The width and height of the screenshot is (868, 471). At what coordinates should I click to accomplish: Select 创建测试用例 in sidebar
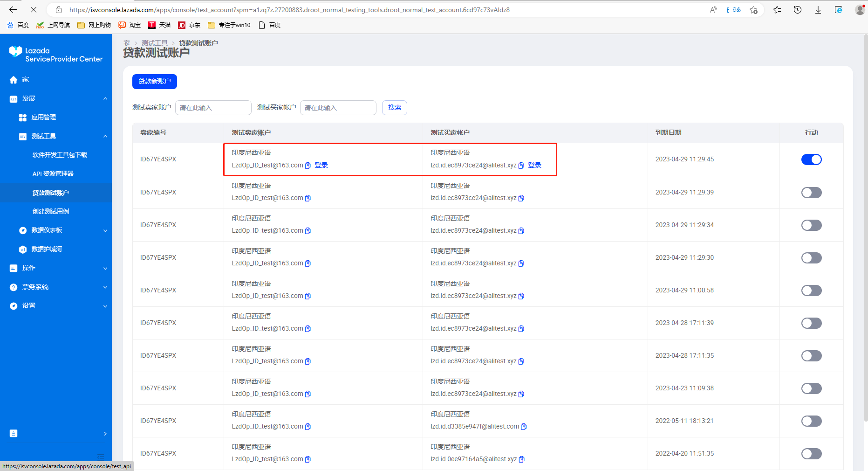pyautogui.click(x=51, y=211)
